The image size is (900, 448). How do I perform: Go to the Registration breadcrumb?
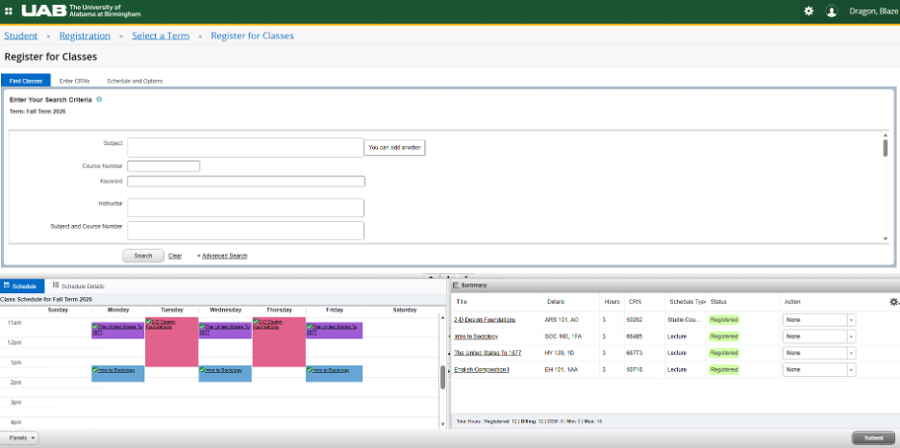84,36
